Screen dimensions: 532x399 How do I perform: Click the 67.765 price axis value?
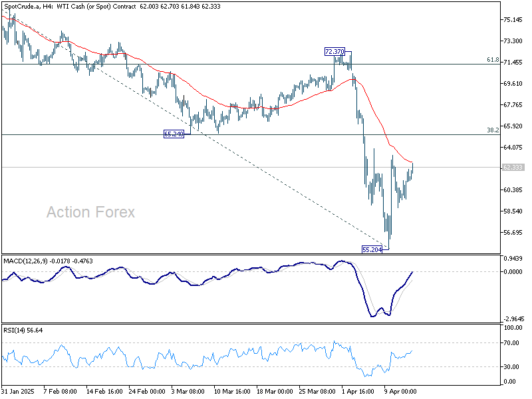[x=513, y=104]
